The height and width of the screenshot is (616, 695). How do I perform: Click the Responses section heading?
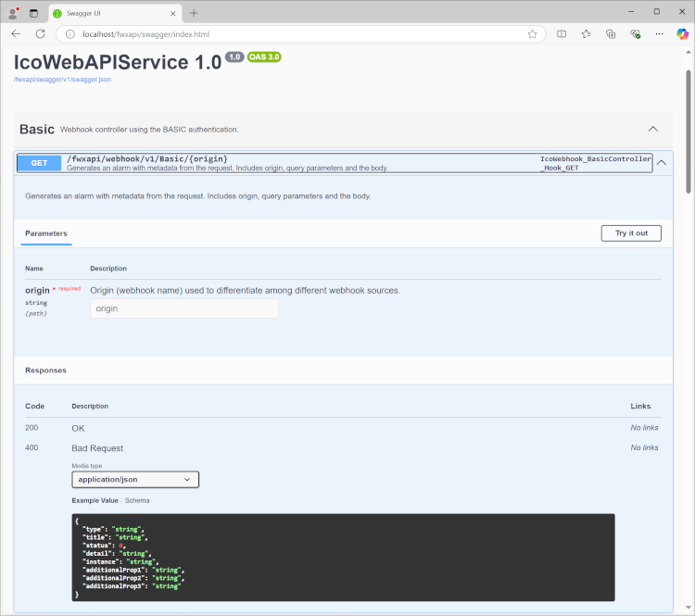[x=45, y=370]
